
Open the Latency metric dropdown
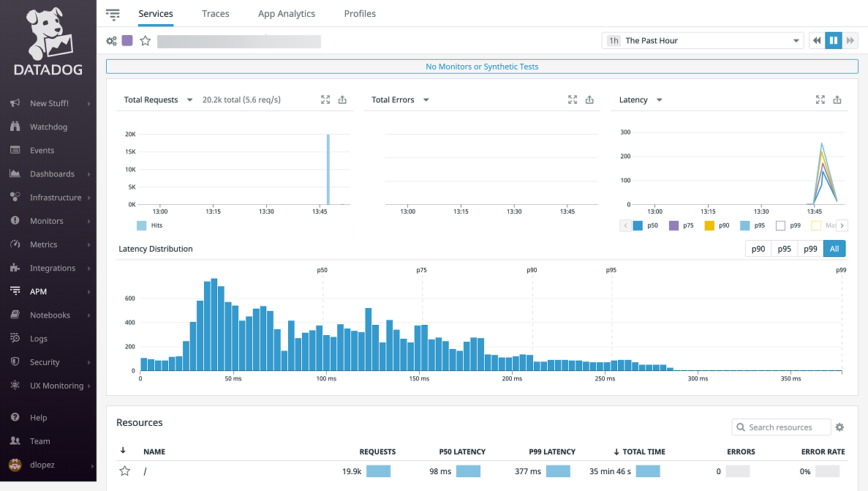click(660, 100)
